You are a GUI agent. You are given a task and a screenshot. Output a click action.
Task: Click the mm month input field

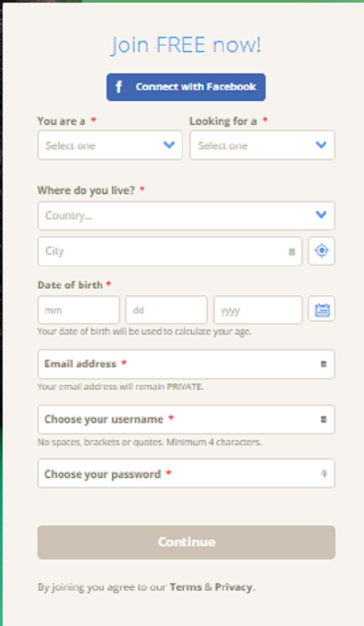(x=78, y=309)
